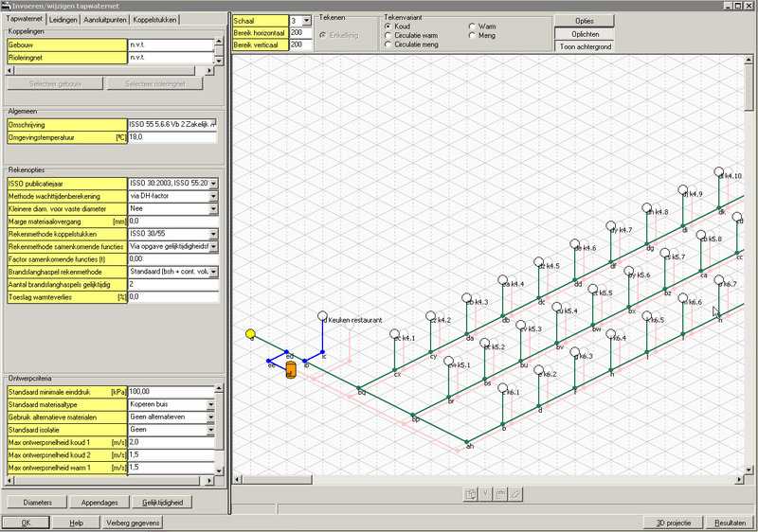Select the orange boiler symbol labeled ef

click(x=291, y=370)
